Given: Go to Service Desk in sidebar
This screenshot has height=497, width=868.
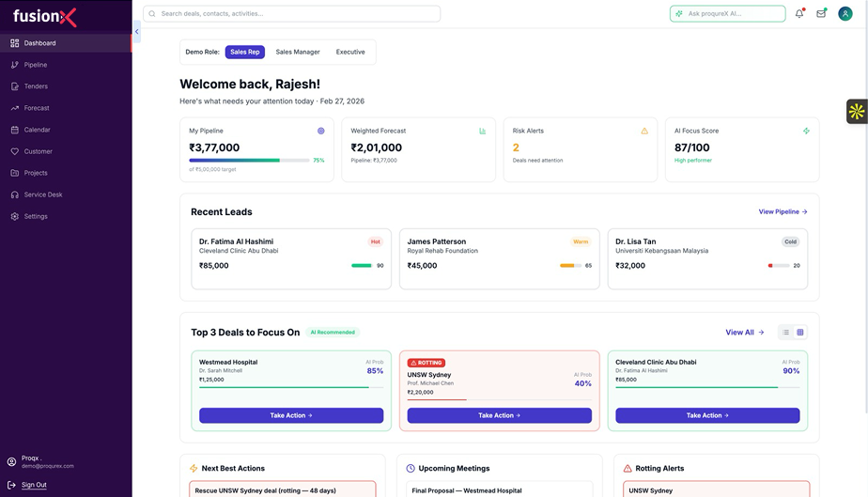Looking at the screenshot, I should pos(42,194).
